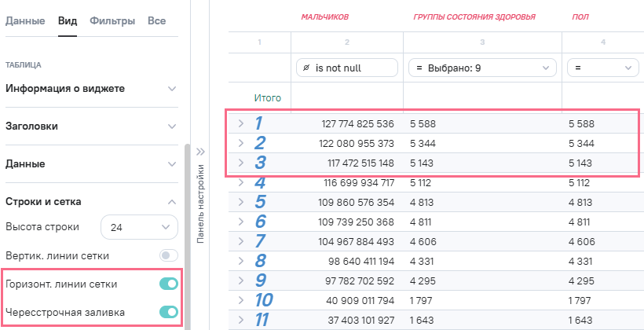Image resolution: width=644 pixels, height=330 pixels.
Task: Expand row 4 with its arrow icon
Action: pos(241,183)
